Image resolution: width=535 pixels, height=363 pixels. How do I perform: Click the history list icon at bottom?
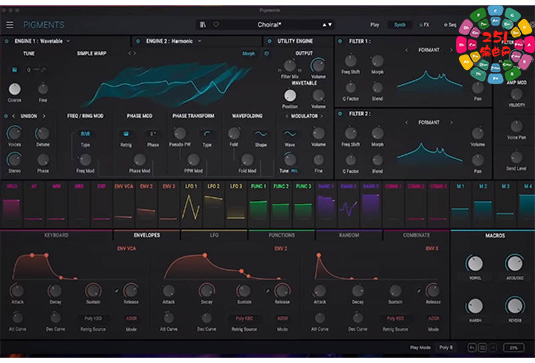tap(482, 348)
